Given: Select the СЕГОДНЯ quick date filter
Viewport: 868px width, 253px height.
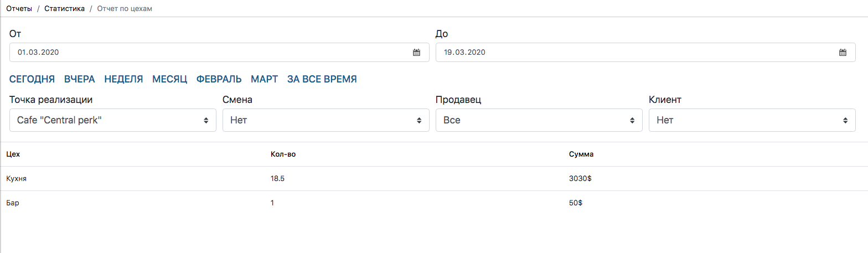Looking at the screenshot, I should point(32,79).
